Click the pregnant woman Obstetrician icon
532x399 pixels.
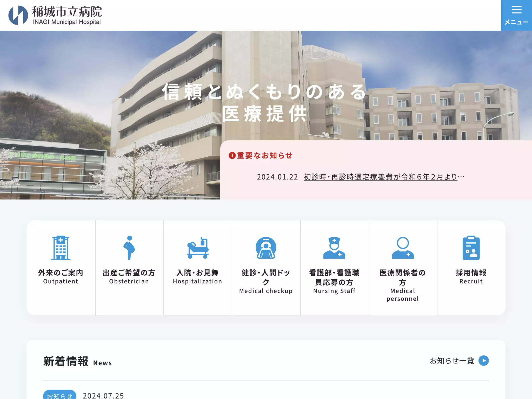129,248
